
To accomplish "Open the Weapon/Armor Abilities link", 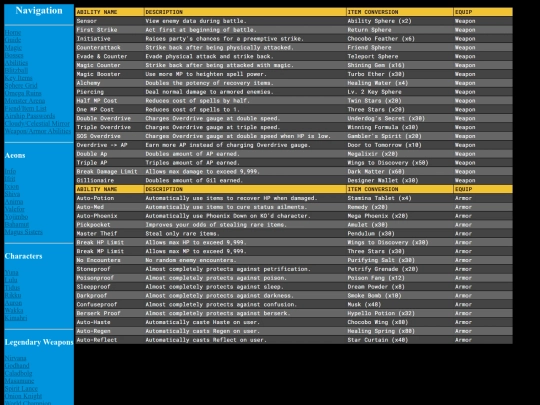I will pos(38,131).
